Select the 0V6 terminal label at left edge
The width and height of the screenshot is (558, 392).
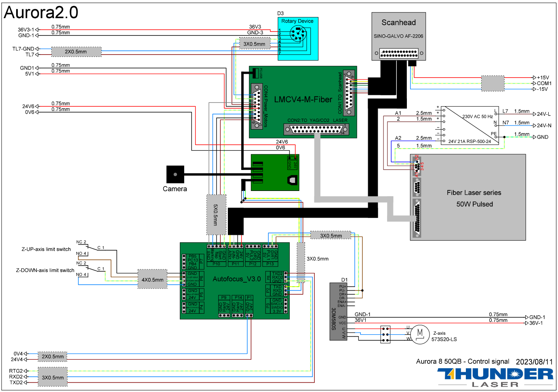tap(29, 112)
